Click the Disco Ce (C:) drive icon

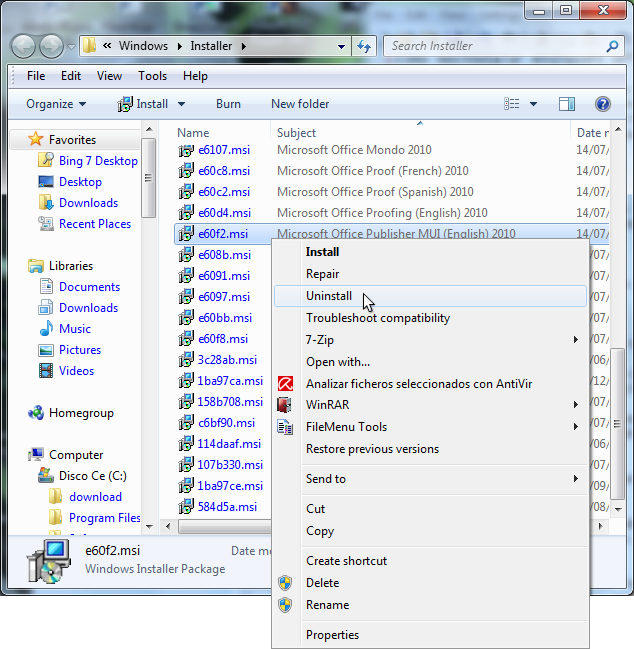(x=46, y=475)
